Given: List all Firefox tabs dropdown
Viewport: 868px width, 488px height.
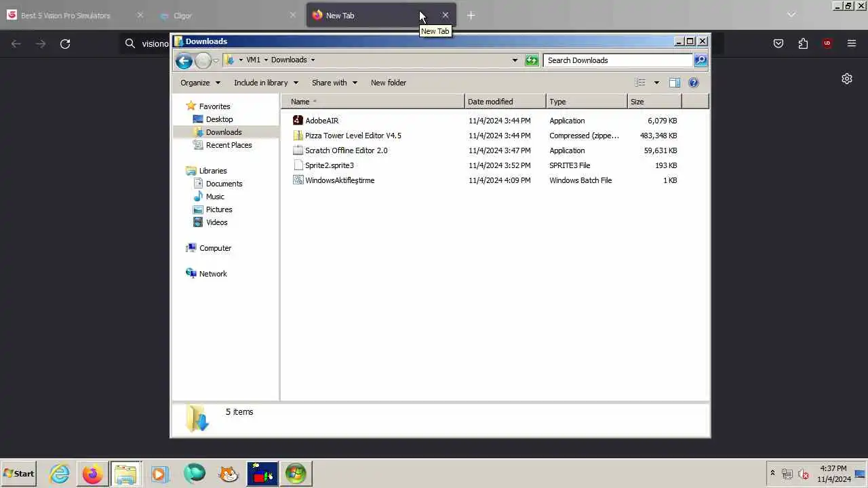Looking at the screenshot, I should click(x=791, y=15).
